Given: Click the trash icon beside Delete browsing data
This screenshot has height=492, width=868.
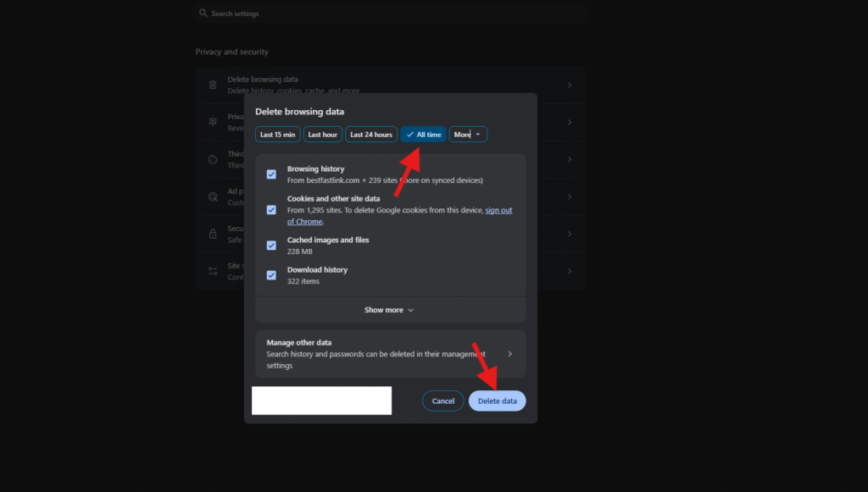Looking at the screenshot, I should click(x=212, y=85).
